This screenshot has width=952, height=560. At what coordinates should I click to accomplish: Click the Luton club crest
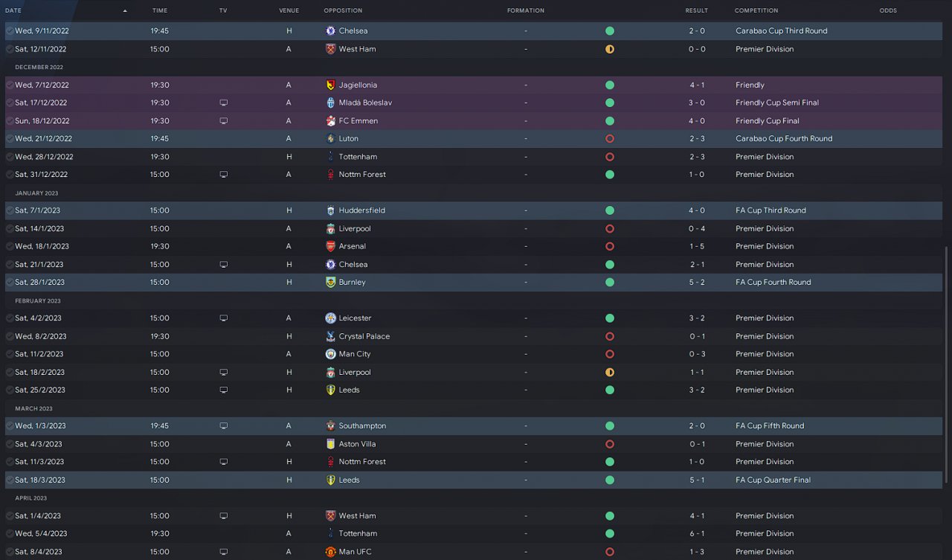click(330, 138)
